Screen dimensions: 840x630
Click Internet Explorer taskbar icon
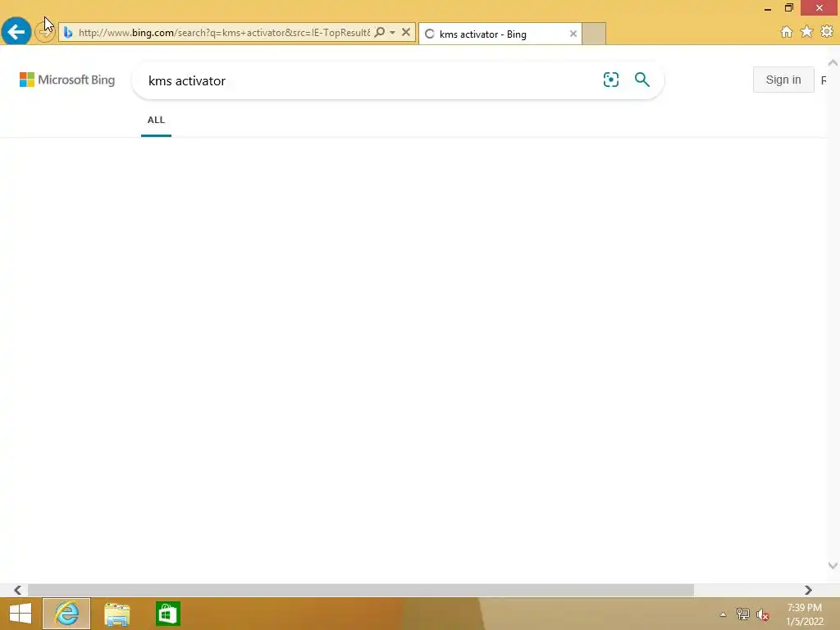(67, 614)
